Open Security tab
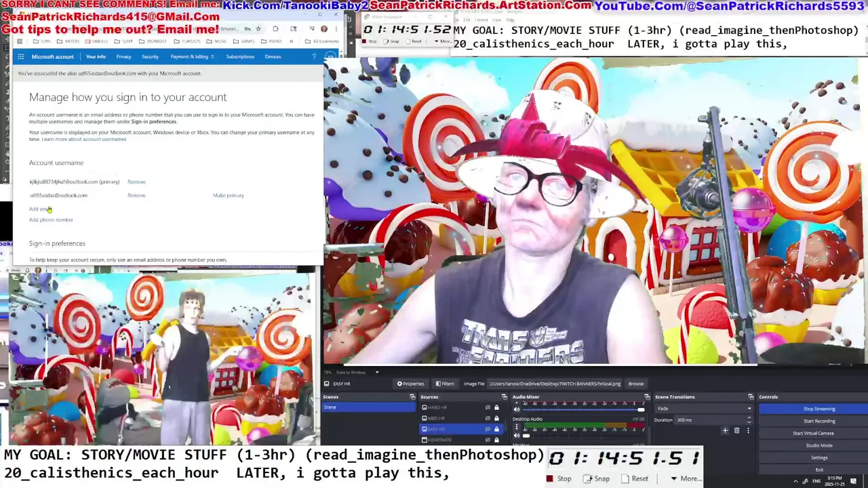The image size is (868, 488). (x=150, y=56)
